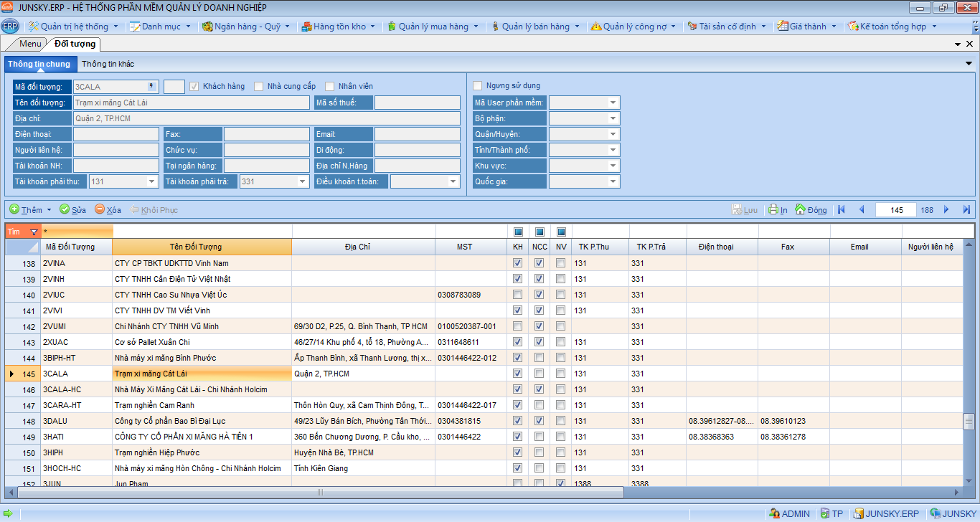The image size is (980, 522).
Task: Switch to the Thông tin khác tab
Action: (108, 64)
